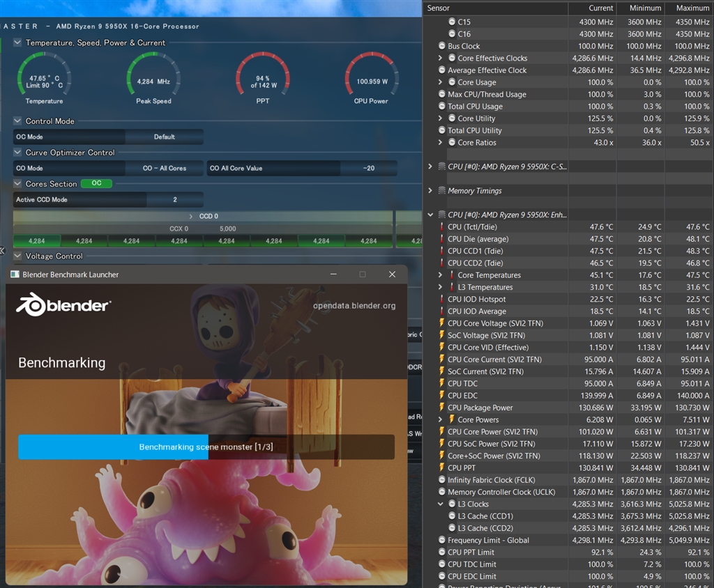The width and height of the screenshot is (714, 588).
Task: Click the CPU PPT Limit icon
Action: point(441,552)
